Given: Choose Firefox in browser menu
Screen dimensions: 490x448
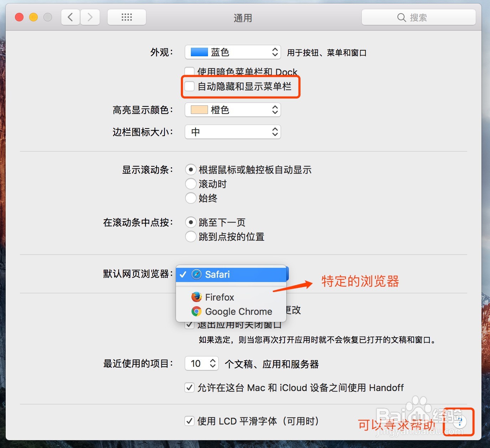Looking at the screenshot, I should [231, 297].
